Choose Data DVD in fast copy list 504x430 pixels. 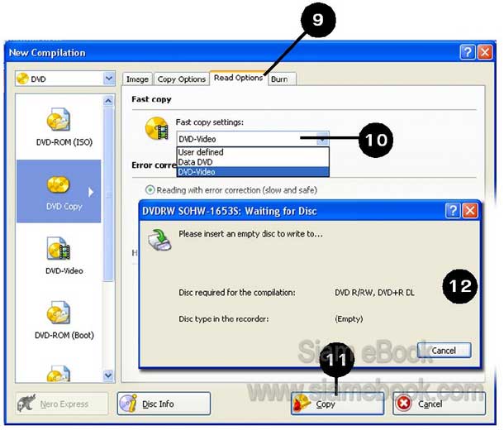click(x=253, y=162)
